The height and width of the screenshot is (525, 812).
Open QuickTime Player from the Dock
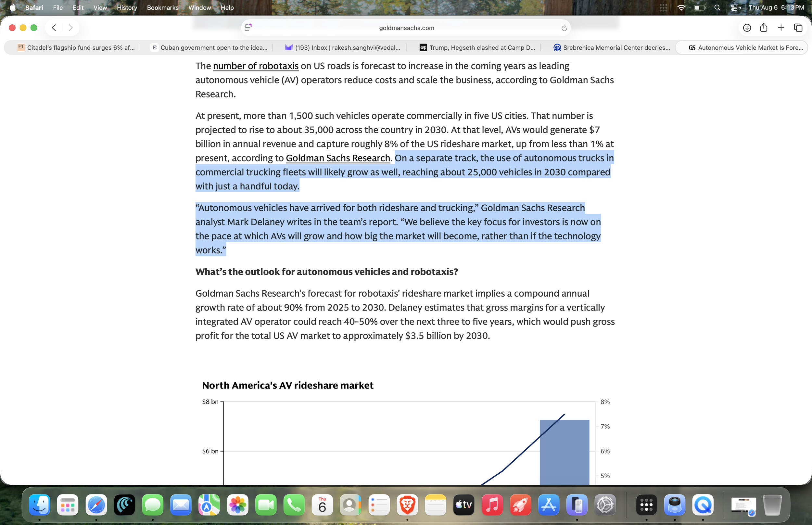click(x=703, y=505)
